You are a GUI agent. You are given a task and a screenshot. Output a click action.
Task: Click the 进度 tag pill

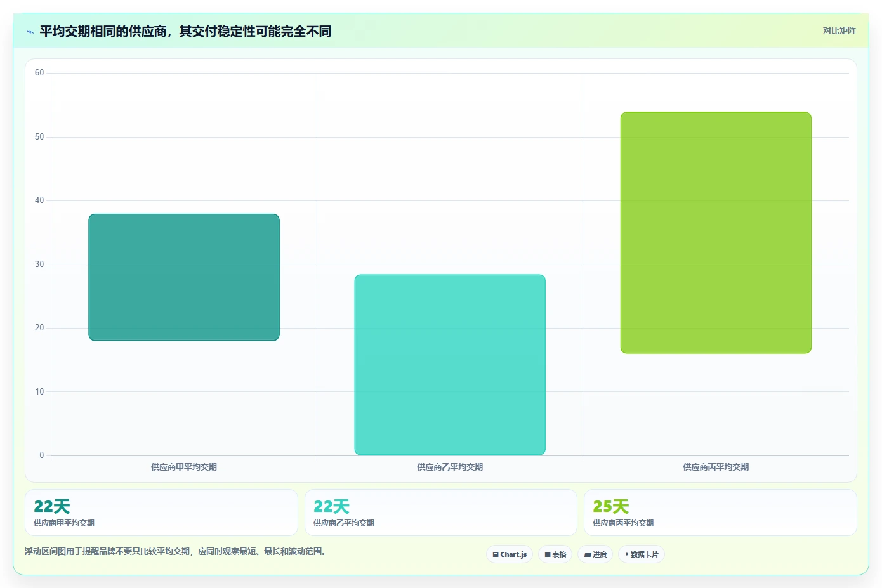click(595, 554)
